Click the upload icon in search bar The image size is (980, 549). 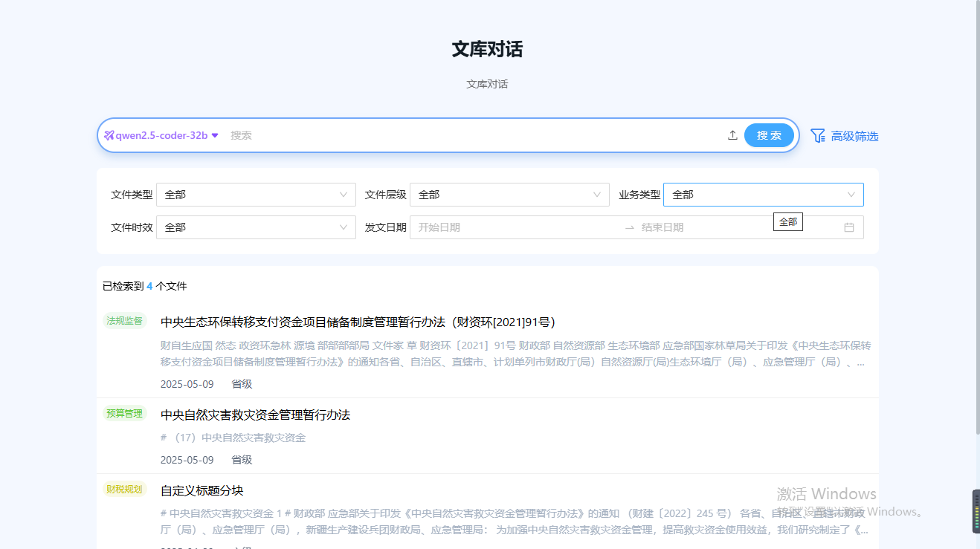click(732, 135)
